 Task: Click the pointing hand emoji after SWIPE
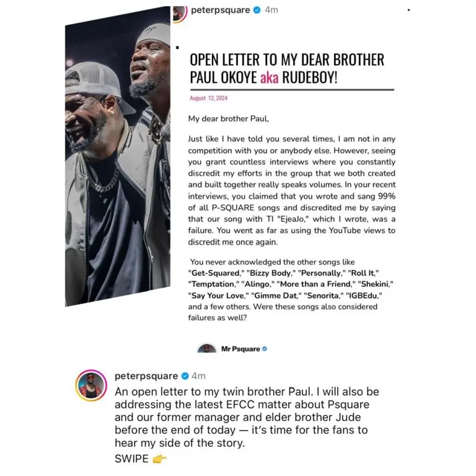(159, 459)
